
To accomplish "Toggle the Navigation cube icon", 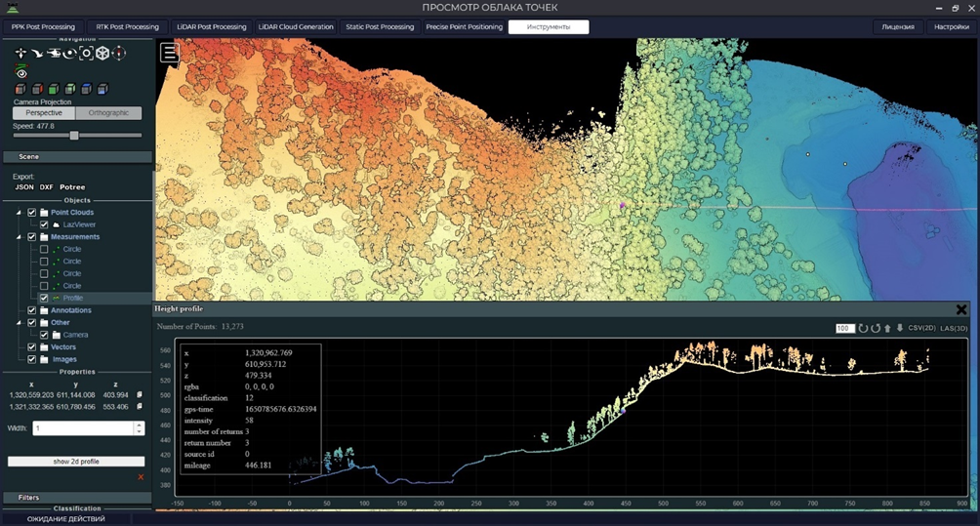I will (102, 53).
